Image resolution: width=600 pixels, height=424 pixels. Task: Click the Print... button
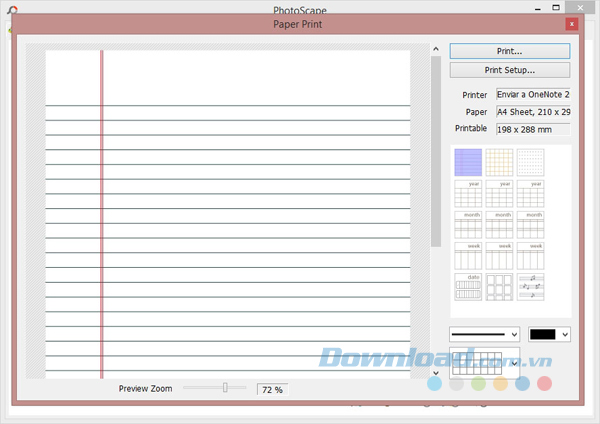(510, 51)
